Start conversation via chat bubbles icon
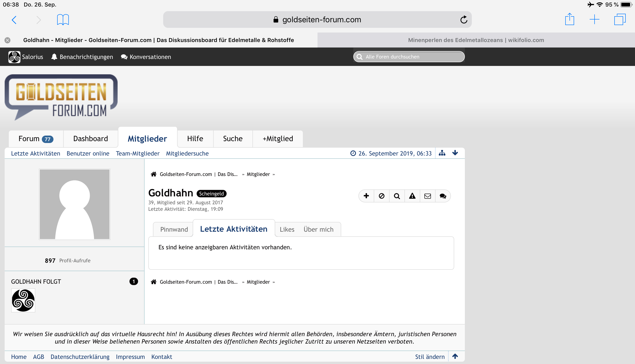Viewport: 635px width, 364px height. (443, 196)
